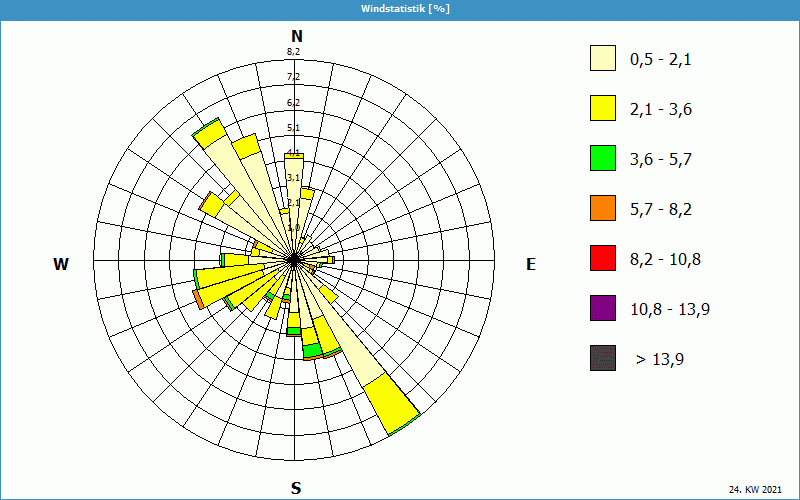Click the 24. KW 2021 date label
Viewport: 800px width, 500px height.
click(755, 489)
